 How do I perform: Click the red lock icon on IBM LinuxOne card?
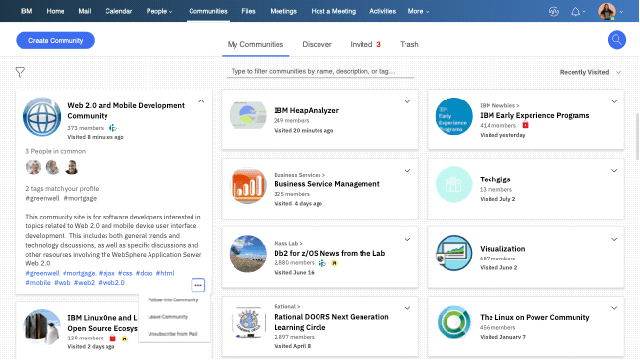113,338
